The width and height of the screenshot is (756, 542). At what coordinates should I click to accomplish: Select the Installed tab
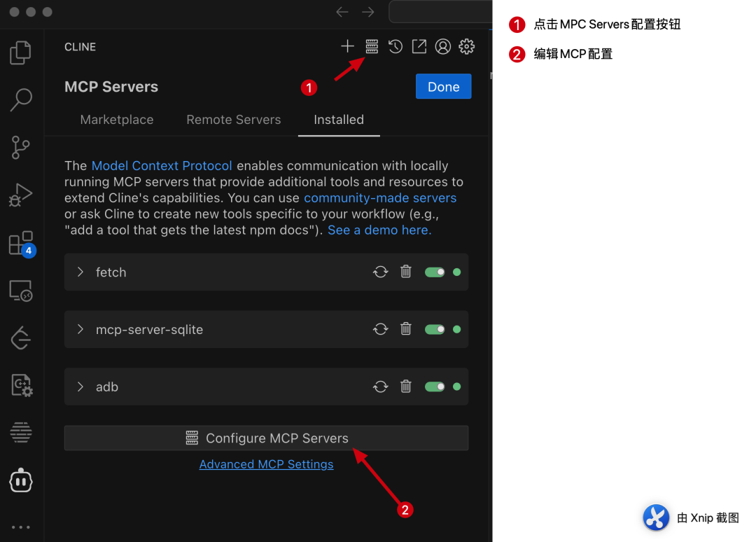(339, 120)
